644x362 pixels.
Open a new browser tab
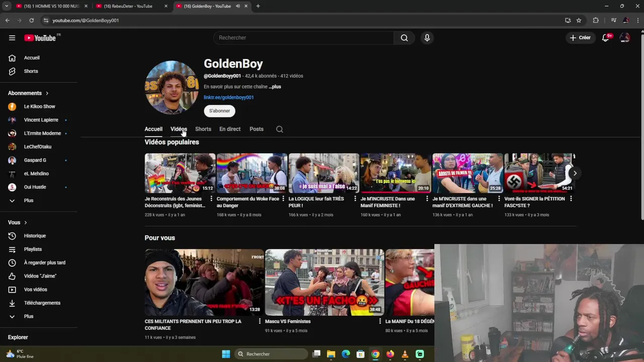258,6
